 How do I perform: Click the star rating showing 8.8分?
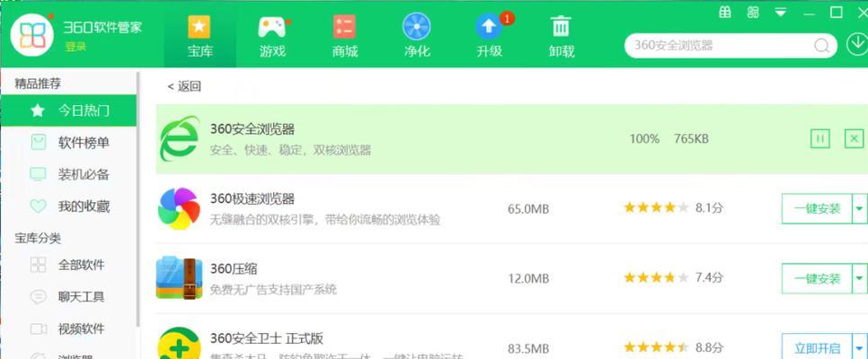657,347
